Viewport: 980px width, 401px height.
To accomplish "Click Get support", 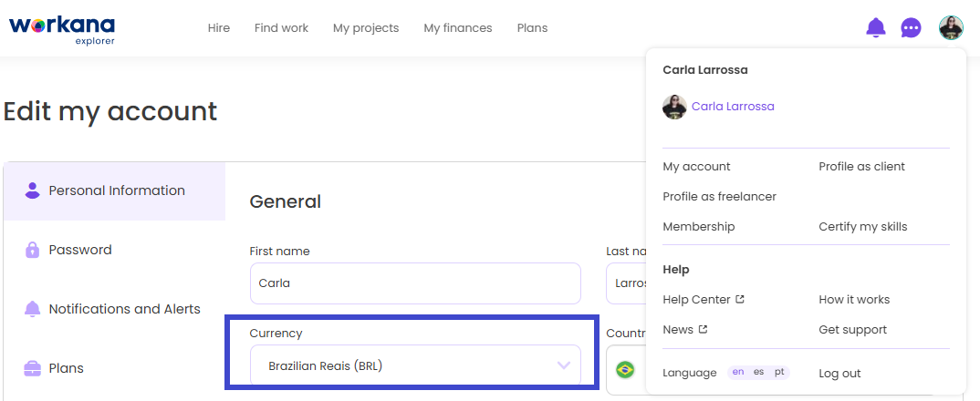I will coord(852,329).
